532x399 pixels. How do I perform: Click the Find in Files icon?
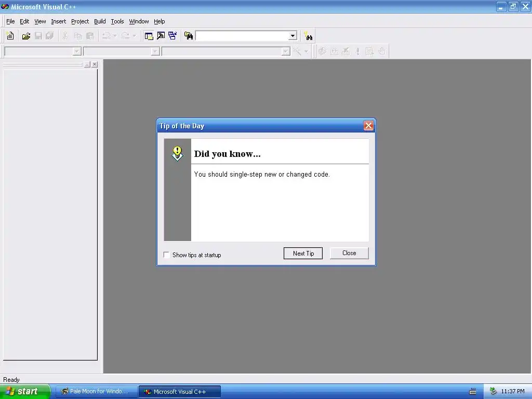(189, 36)
